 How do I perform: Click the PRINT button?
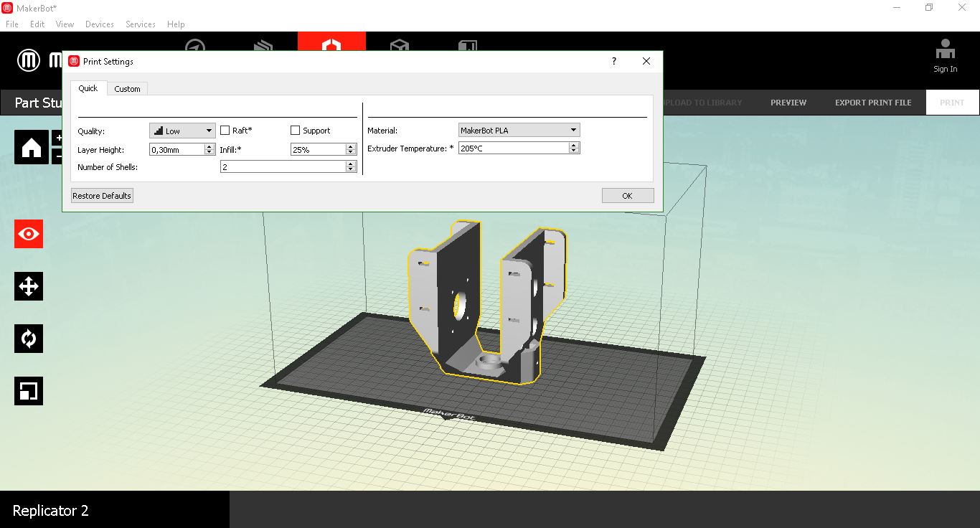coord(953,103)
